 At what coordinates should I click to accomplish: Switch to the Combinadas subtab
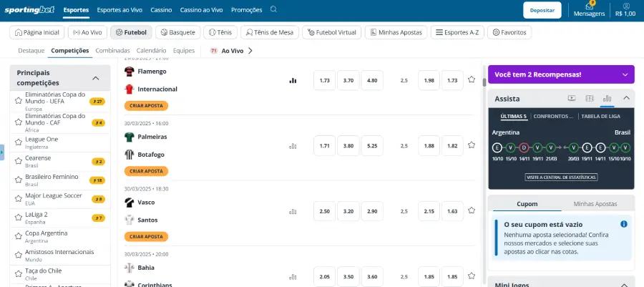(x=112, y=51)
